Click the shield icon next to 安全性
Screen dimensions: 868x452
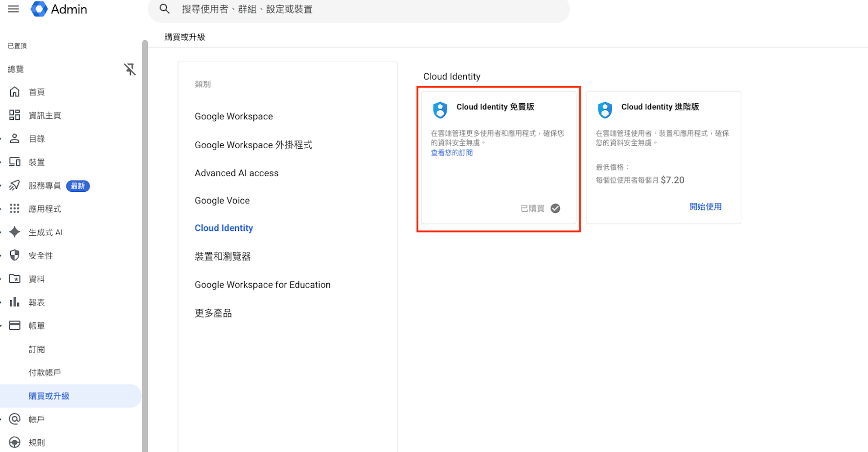coord(15,255)
